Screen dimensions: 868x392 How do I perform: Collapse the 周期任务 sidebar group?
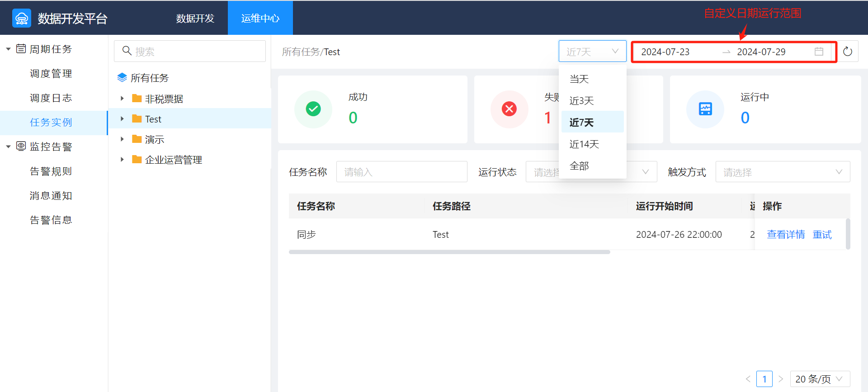(8, 49)
